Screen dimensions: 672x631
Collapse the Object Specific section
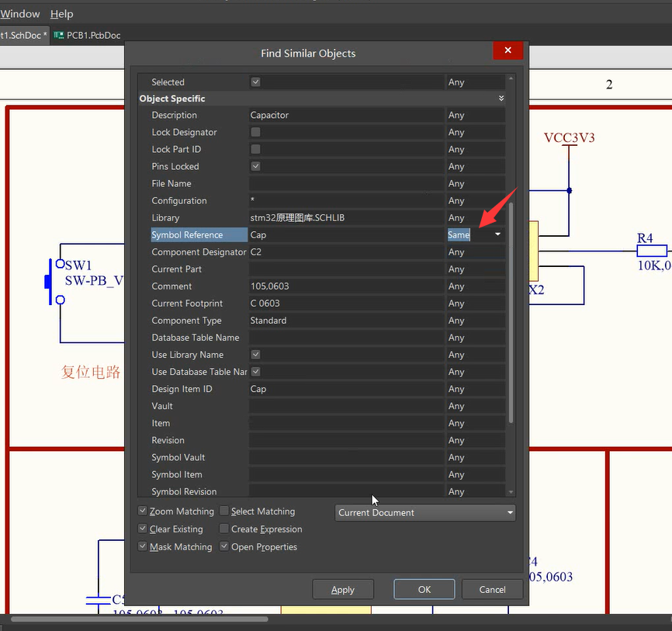[x=501, y=98]
